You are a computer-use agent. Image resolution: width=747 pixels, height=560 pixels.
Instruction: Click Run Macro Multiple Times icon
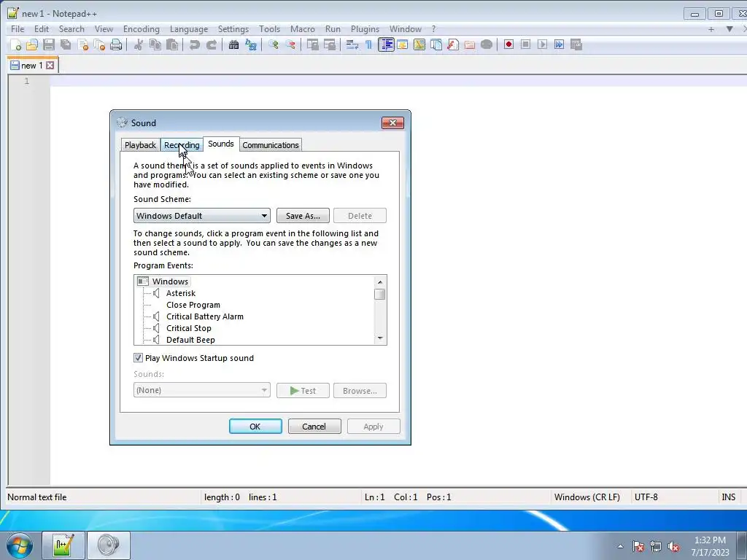point(560,44)
